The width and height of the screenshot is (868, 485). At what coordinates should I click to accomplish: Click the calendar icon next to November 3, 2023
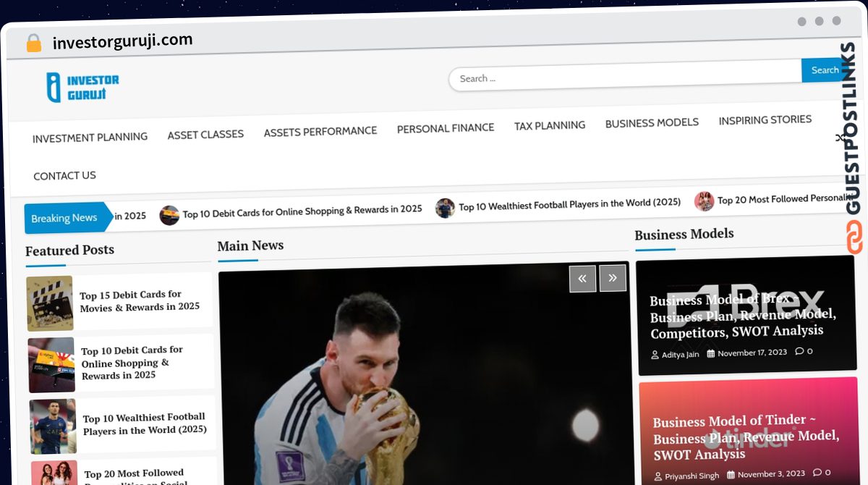731,474
